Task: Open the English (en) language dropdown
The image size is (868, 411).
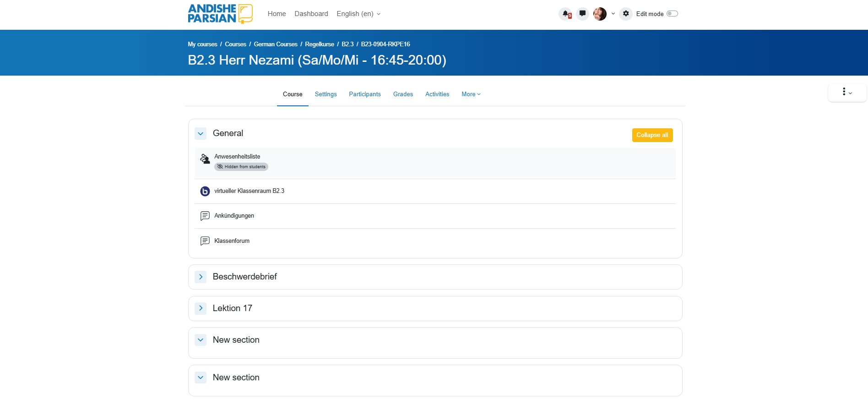Action: tap(358, 14)
